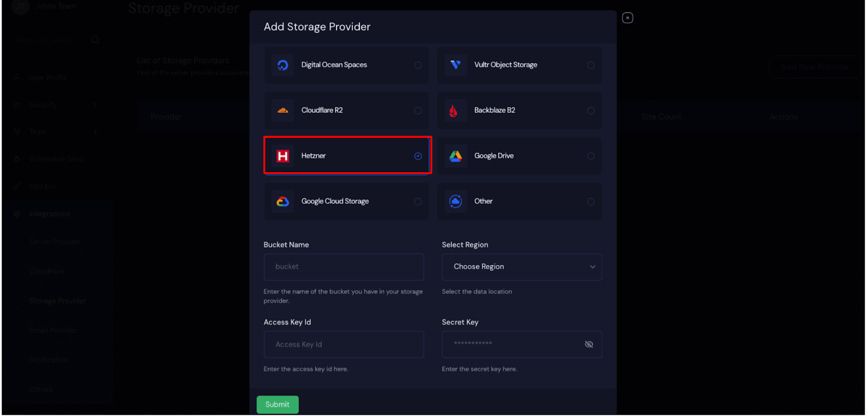Toggle secret key visibility eye icon

(589, 344)
